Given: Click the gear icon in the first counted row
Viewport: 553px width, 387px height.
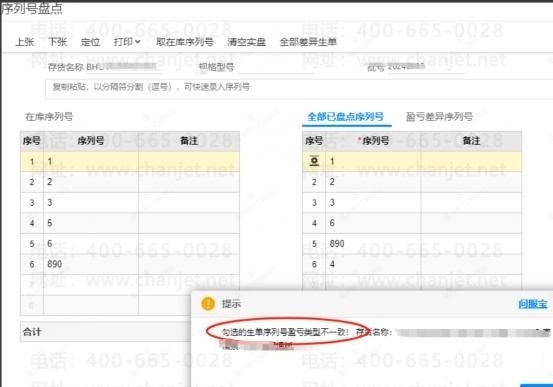Looking at the screenshot, I should pyautogui.click(x=314, y=161).
